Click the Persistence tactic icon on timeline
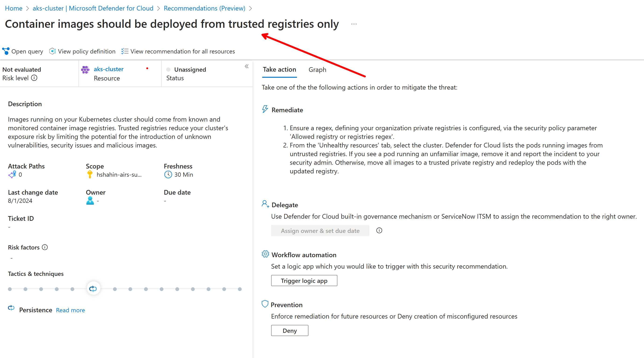Screen dimensions: 644x358 (93, 288)
